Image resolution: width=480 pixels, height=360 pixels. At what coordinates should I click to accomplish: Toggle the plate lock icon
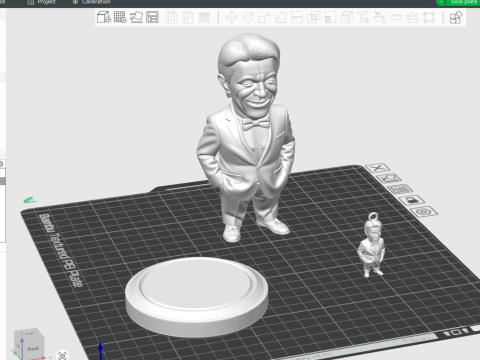click(412, 200)
